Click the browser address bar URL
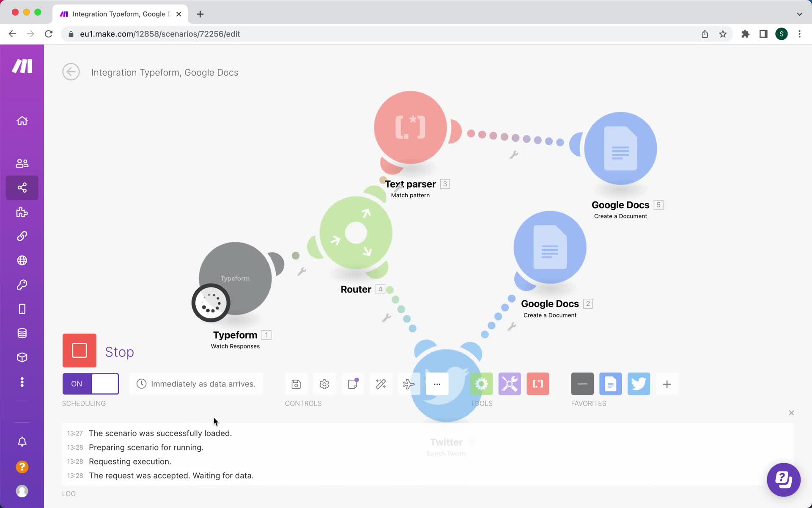812x508 pixels. [x=160, y=34]
